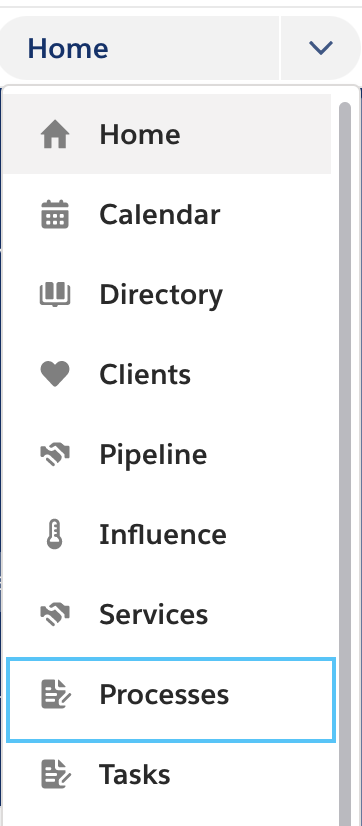Click the heart icon for Clients
Image resolution: width=362 pixels, height=826 pixels.
pos(55,375)
